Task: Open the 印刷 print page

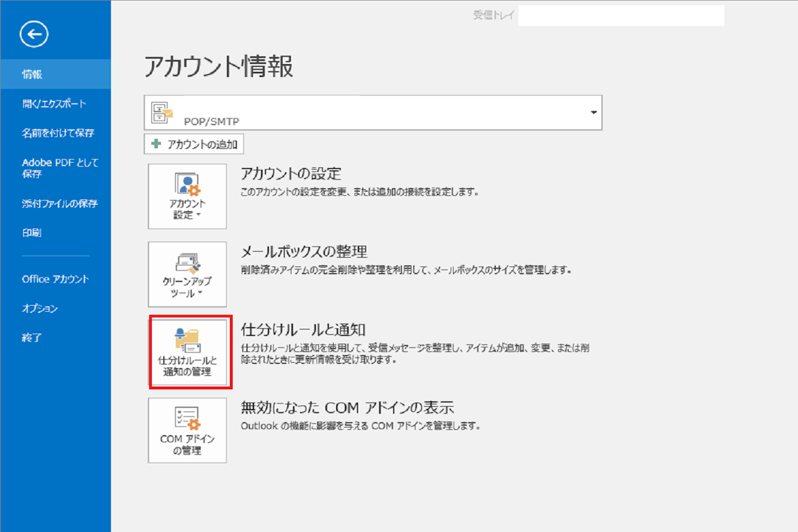Action: [32, 233]
